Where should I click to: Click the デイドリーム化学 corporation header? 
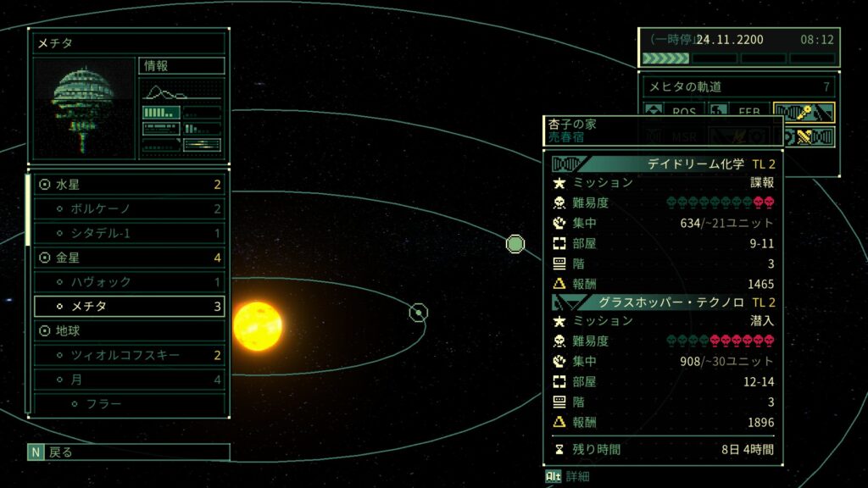[x=663, y=164]
